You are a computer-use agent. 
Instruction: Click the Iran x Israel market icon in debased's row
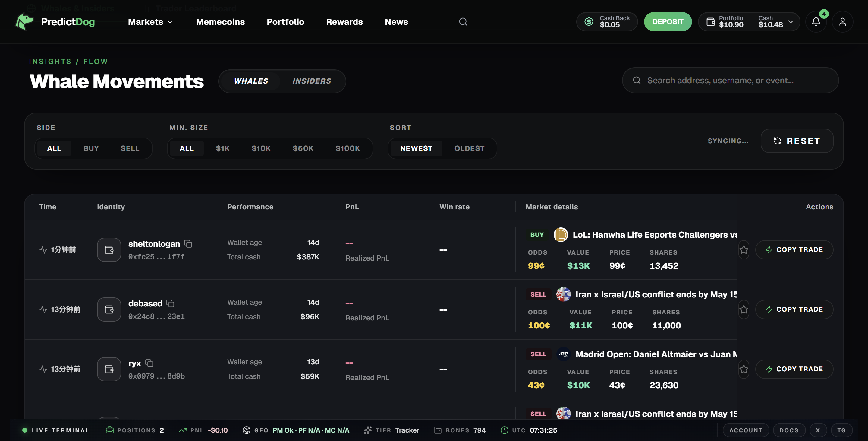coord(563,294)
